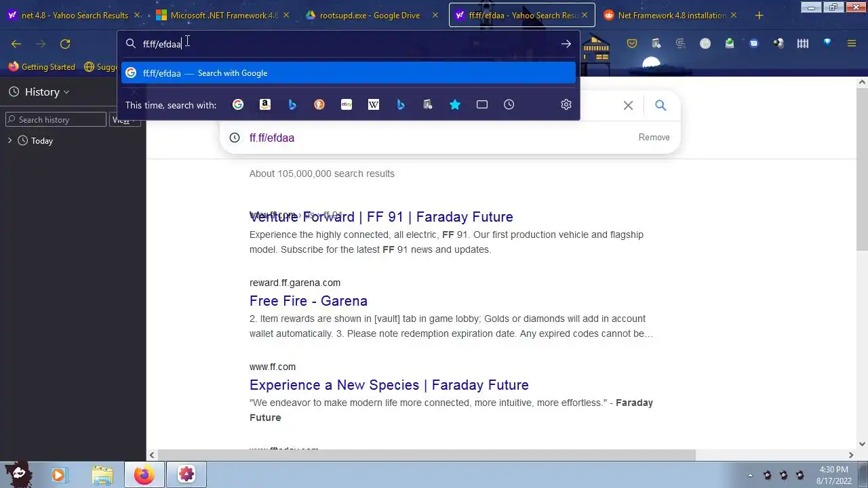Switch to net 4.8 Yahoo Search Results tab
This screenshot has width=868, height=488.
point(75,15)
